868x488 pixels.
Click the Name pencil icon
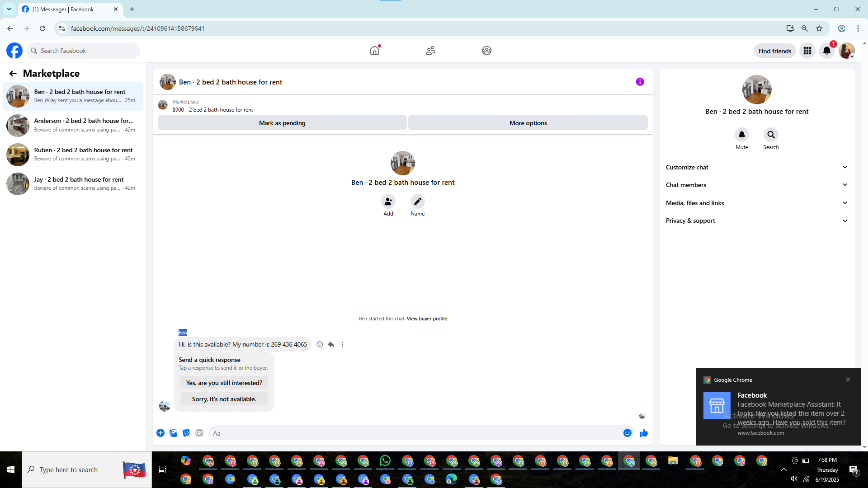pyautogui.click(x=418, y=201)
